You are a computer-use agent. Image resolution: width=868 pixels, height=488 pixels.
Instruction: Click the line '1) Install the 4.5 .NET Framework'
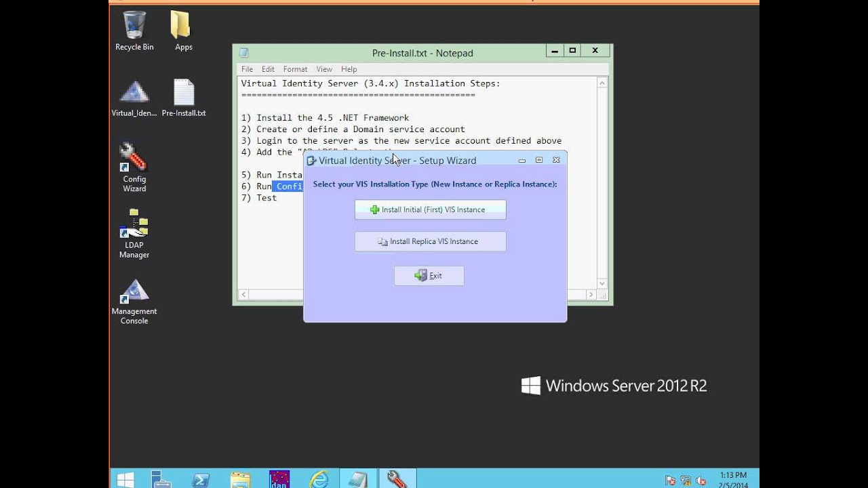325,118
